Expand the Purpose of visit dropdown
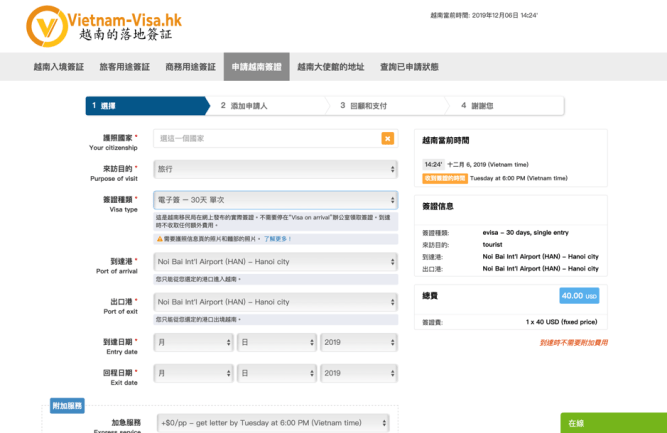 [275, 170]
